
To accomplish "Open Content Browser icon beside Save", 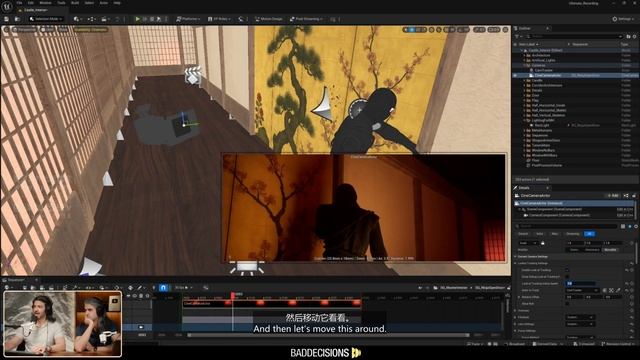I will pos(17,19).
